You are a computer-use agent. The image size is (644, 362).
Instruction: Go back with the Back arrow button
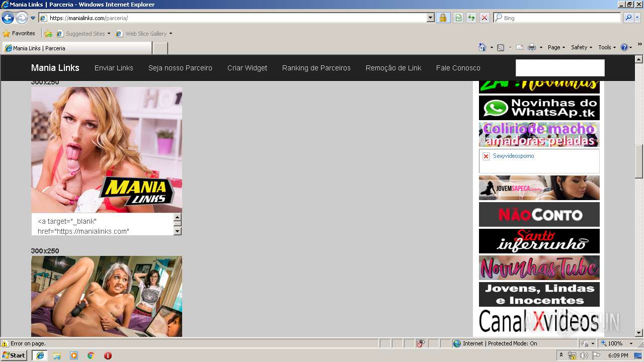(8, 18)
